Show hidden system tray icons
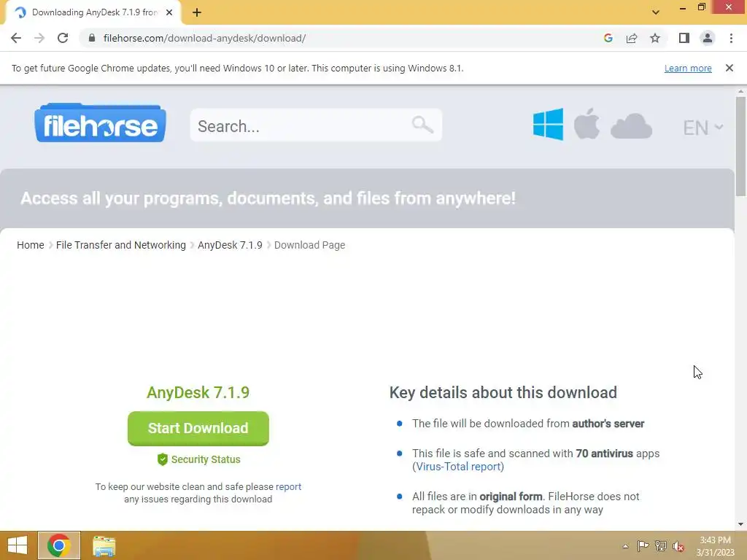Screen dimensions: 747x560 click(625, 546)
